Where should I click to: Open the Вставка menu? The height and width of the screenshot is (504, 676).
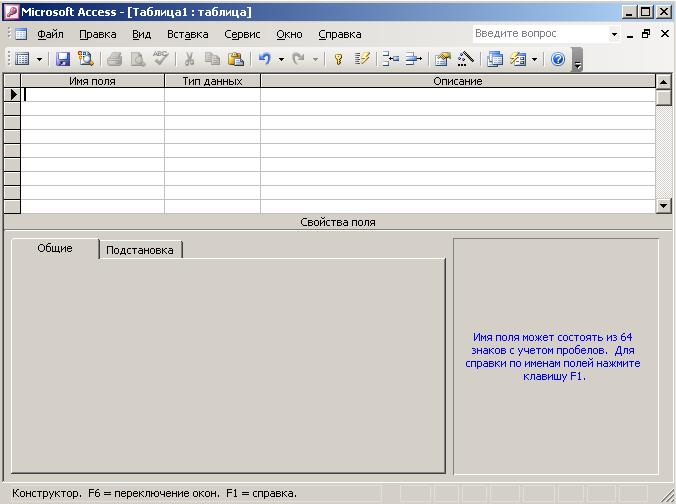click(188, 34)
